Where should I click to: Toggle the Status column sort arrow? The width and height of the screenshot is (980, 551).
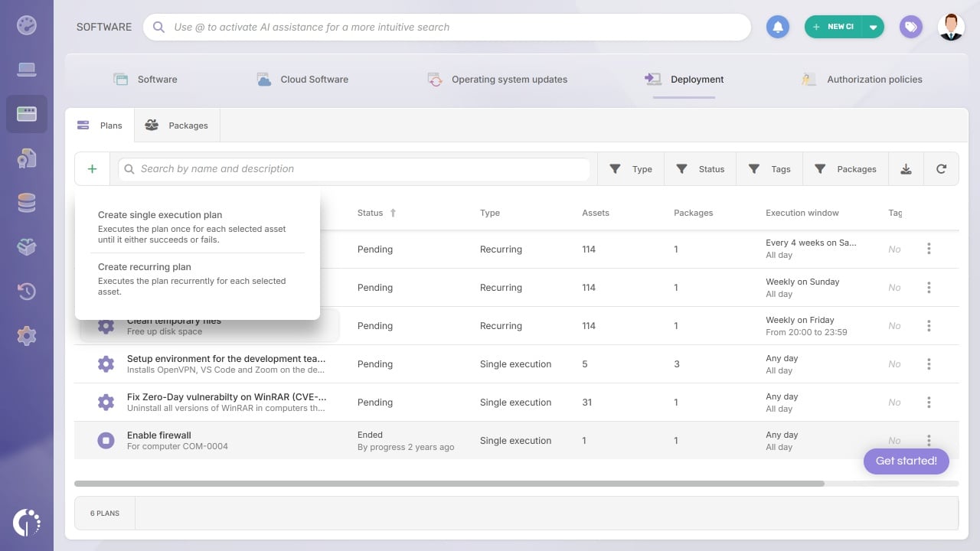[x=394, y=213]
